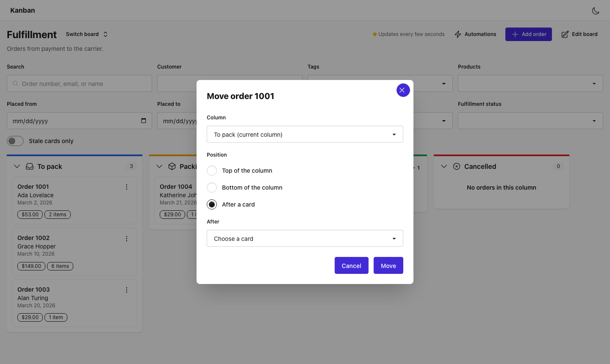Viewport: 610px width, 364px height.
Task: Click the To pack inbox icon
Action: (x=30, y=166)
